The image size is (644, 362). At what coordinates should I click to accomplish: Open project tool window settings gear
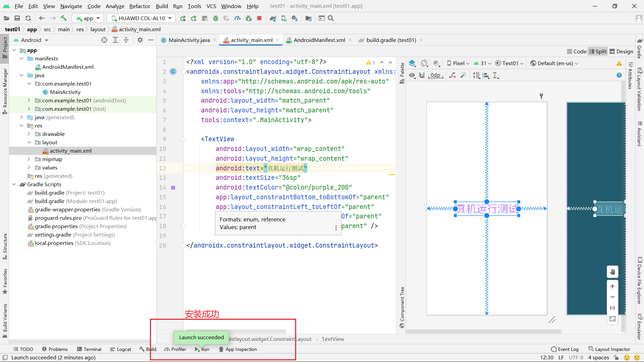(x=140, y=40)
